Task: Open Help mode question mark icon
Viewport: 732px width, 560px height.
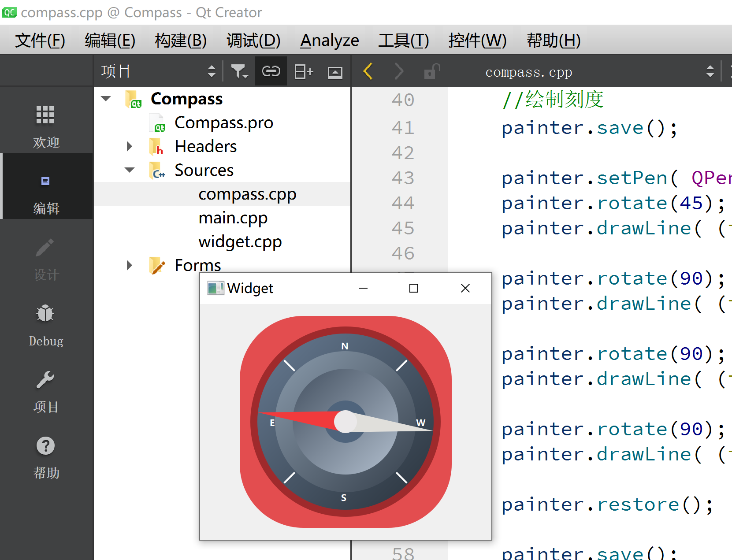Action: pyautogui.click(x=45, y=446)
